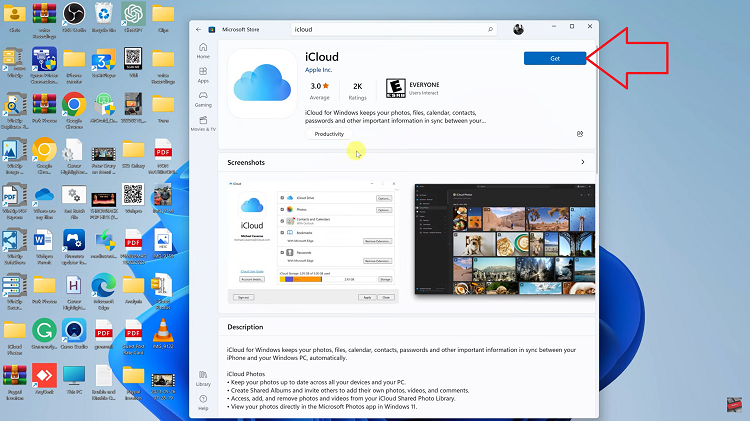Viewport: 750px width, 421px height.
Task: Select the Grammarly desktop icon
Action: [x=44, y=334]
